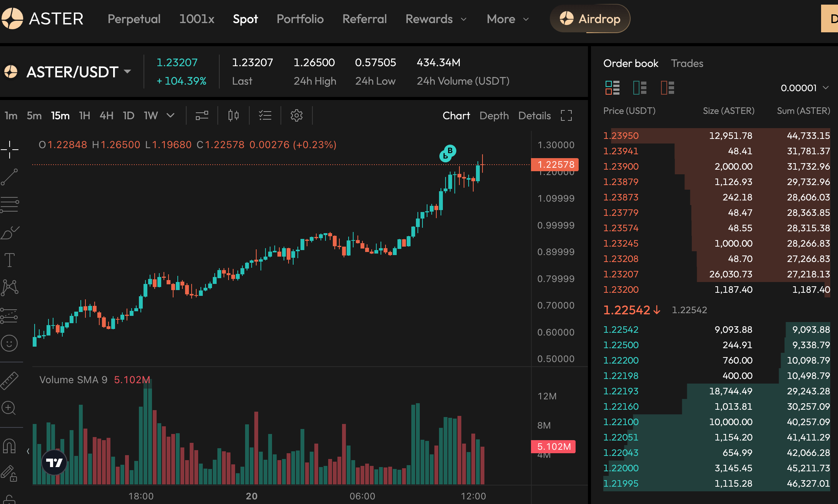This screenshot has width=838, height=504.
Task: Select the 1D timeframe
Action: coord(129,115)
